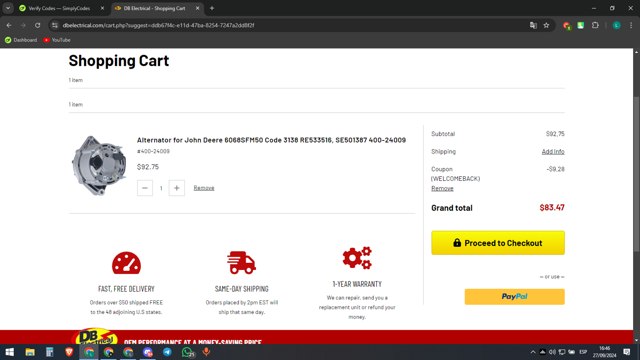Switch to Verify Codes SimplyCodes tab

tap(59, 8)
